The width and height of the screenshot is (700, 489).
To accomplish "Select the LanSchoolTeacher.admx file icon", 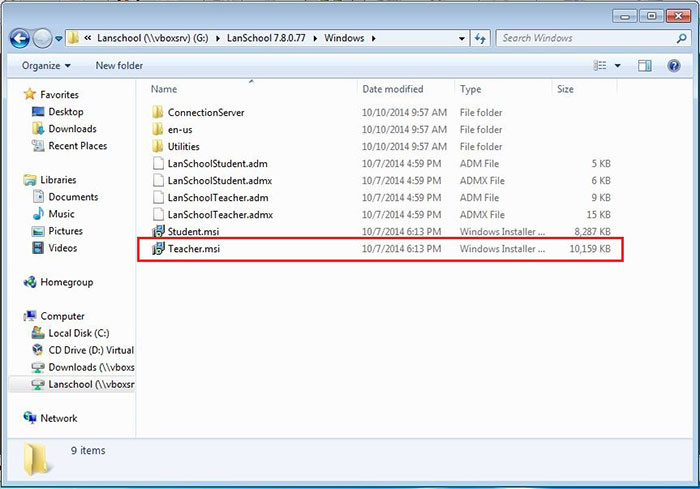I will [158, 214].
